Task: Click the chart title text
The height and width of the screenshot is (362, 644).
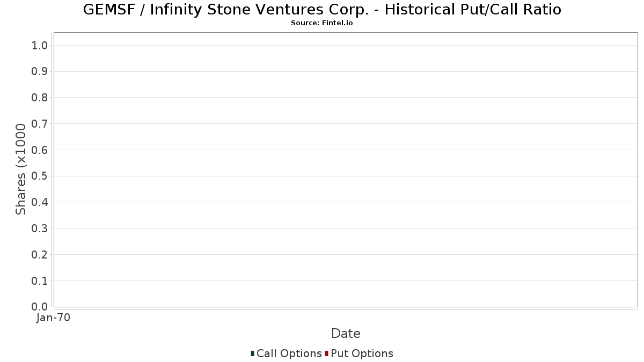Action: [x=322, y=10]
